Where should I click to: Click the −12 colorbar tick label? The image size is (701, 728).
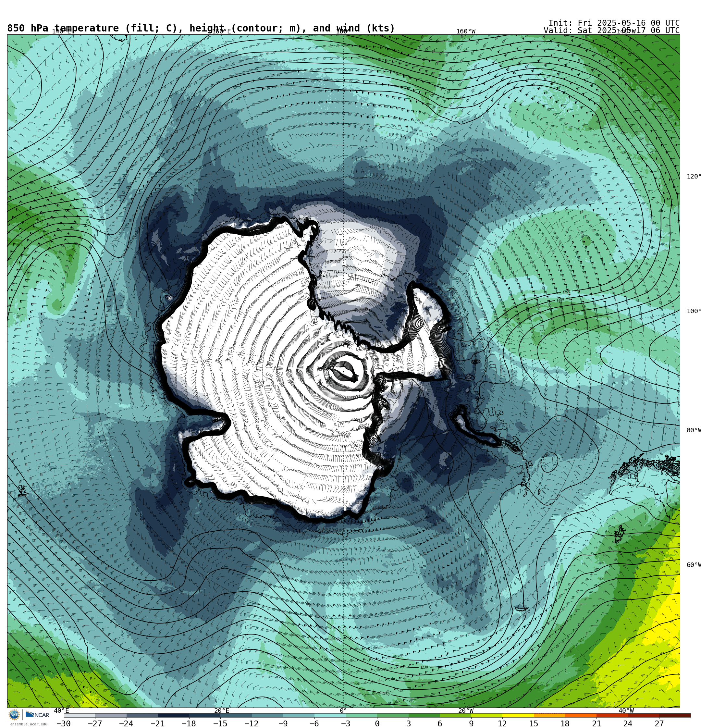pos(252,723)
